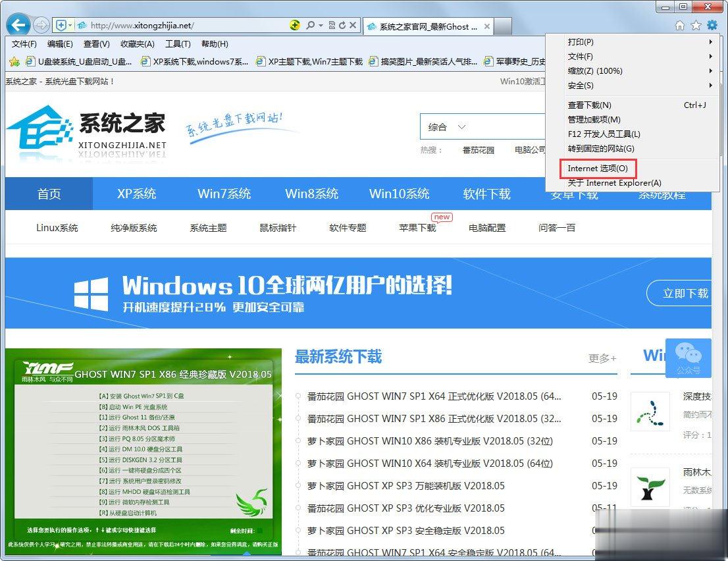
Task: Click the 更多+ link
Action: 602,358
